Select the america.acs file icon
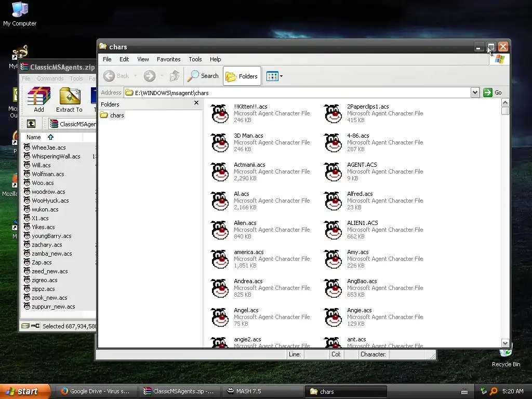This screenshot has width=532, height=399. point(220,259)
